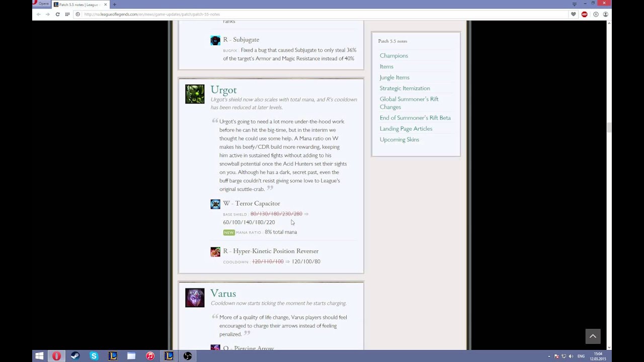Click the Subjugate ability icon

point(215,40)
